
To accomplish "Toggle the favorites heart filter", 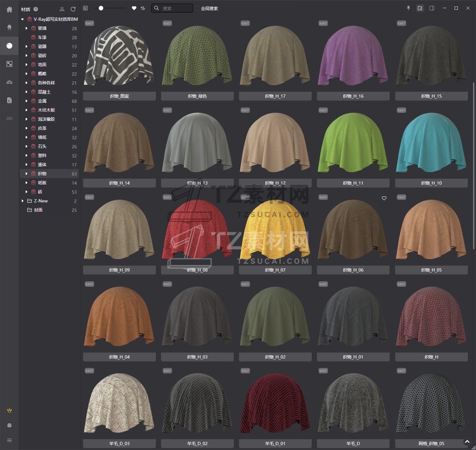I will click(134, 8).
